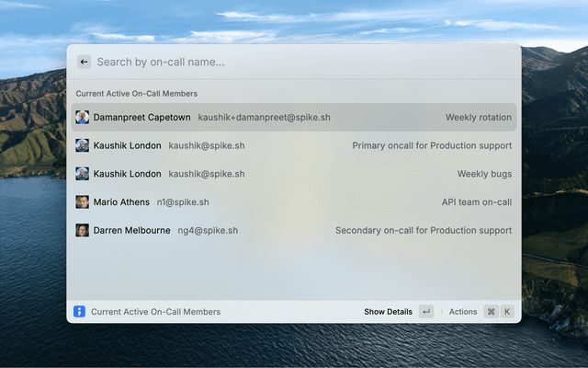Click the K key icon in footer
The width and height of the screenshot is (588, 368).
(x=506, y=312)
